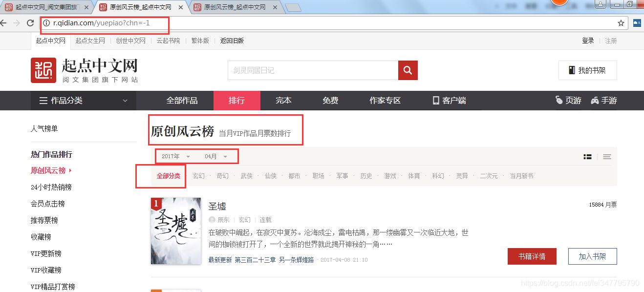This screenshot has width=644, height=292.
Task: Click the browser bookmark star icon
Action: point(621,23)
